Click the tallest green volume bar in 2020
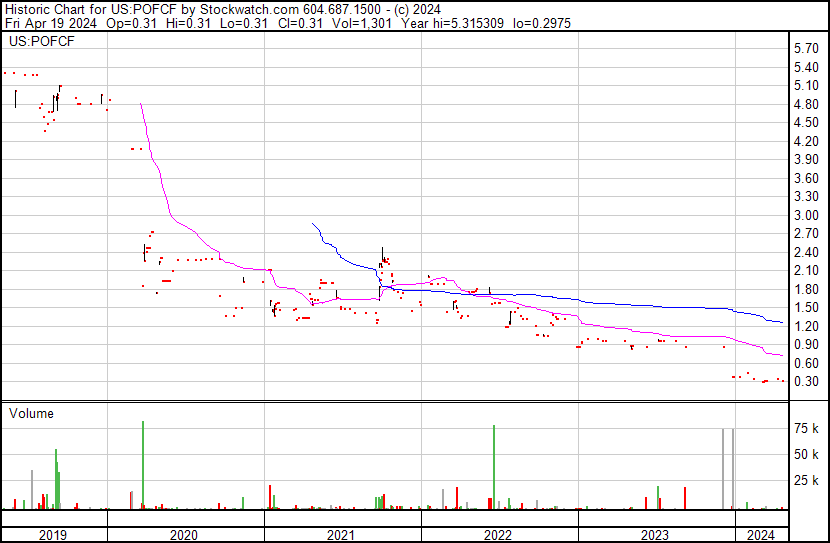 click(x=143, y=465)
